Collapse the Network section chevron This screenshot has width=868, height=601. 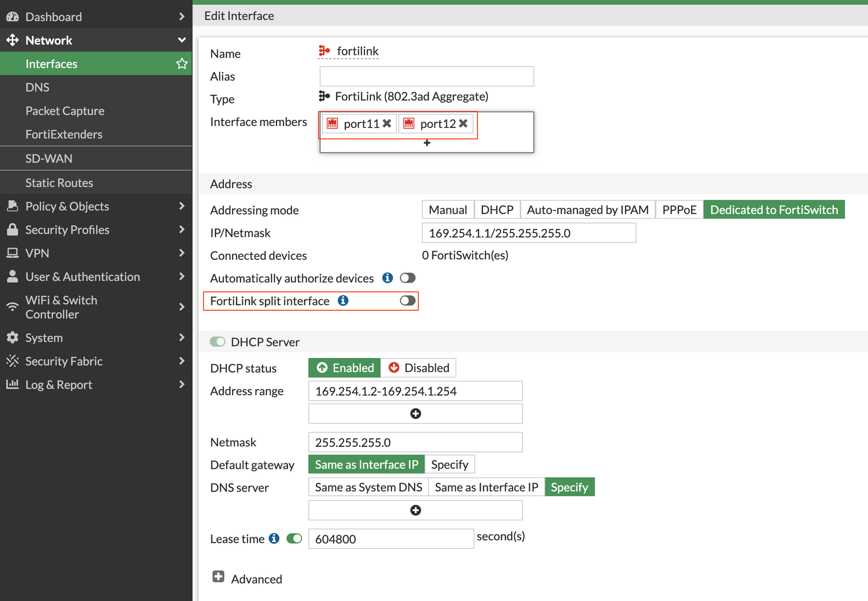(182, 40)
